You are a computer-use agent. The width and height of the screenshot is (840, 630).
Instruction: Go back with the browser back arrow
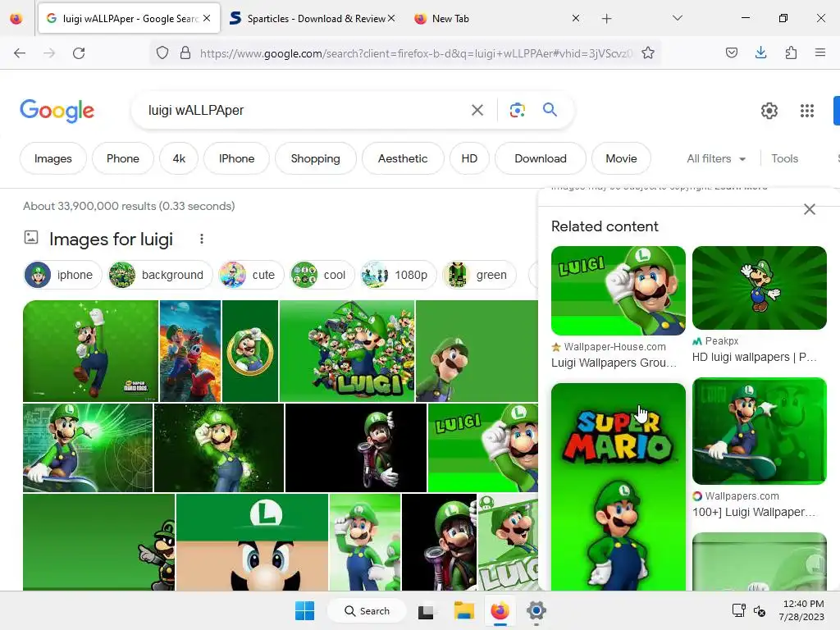point(20,53)
